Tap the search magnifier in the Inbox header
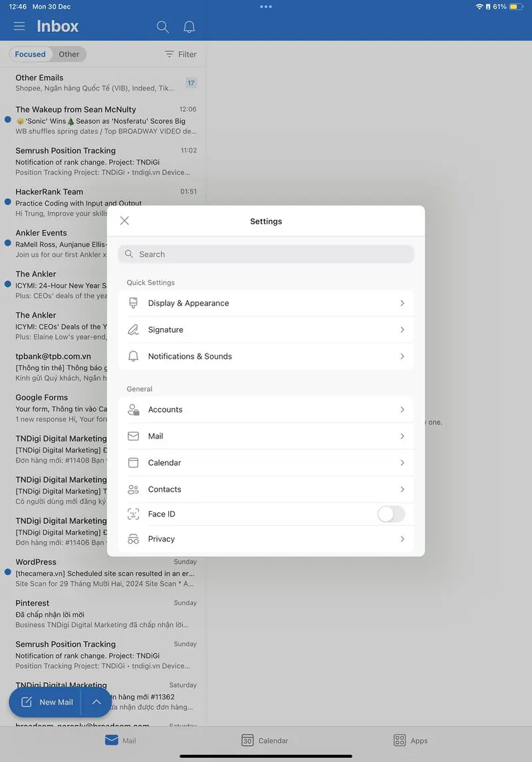Image resolution: width=532 pixels, height=762 pixels. (x=163, y=27)
